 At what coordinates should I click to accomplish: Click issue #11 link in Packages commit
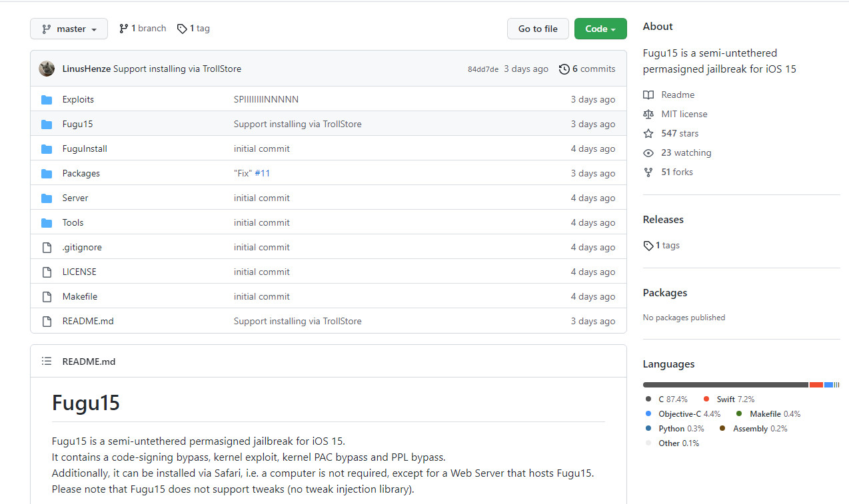point(263,173)
